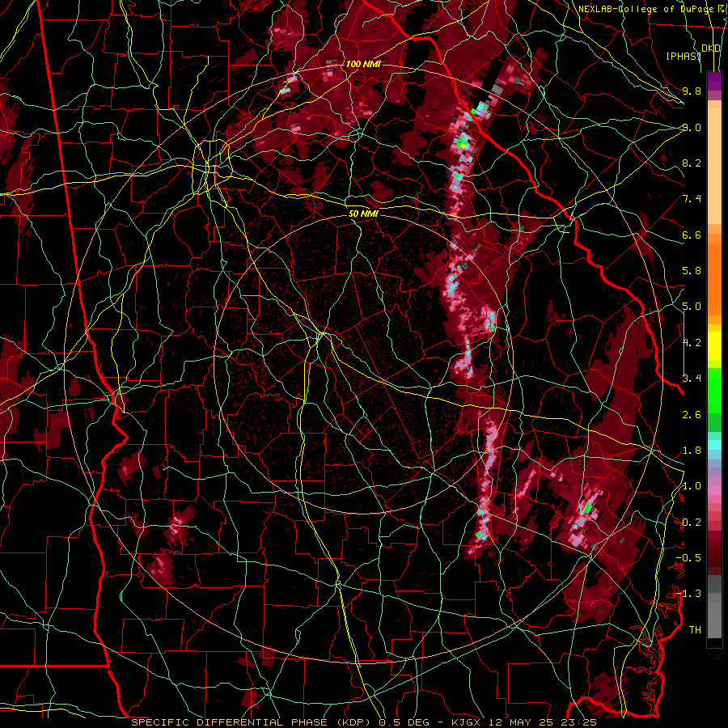
Task: Click the 4.2 value on color scale
Action: tap(692, 343)
